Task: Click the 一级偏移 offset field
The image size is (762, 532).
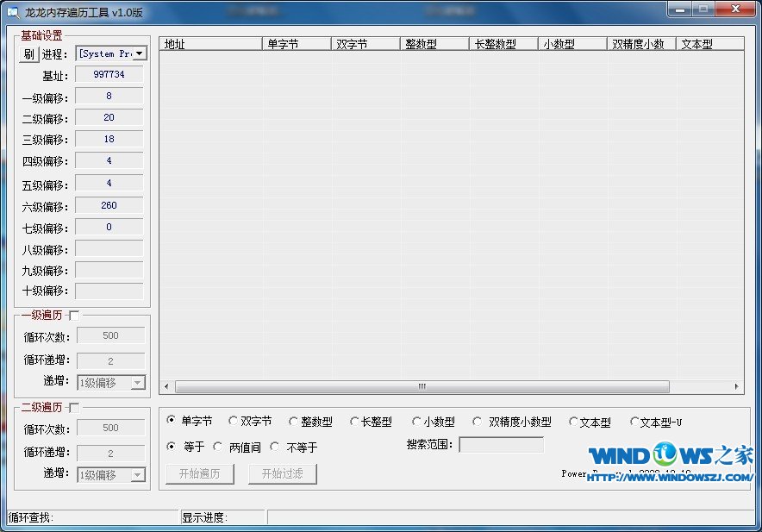Action: click(x=109, y=96)
